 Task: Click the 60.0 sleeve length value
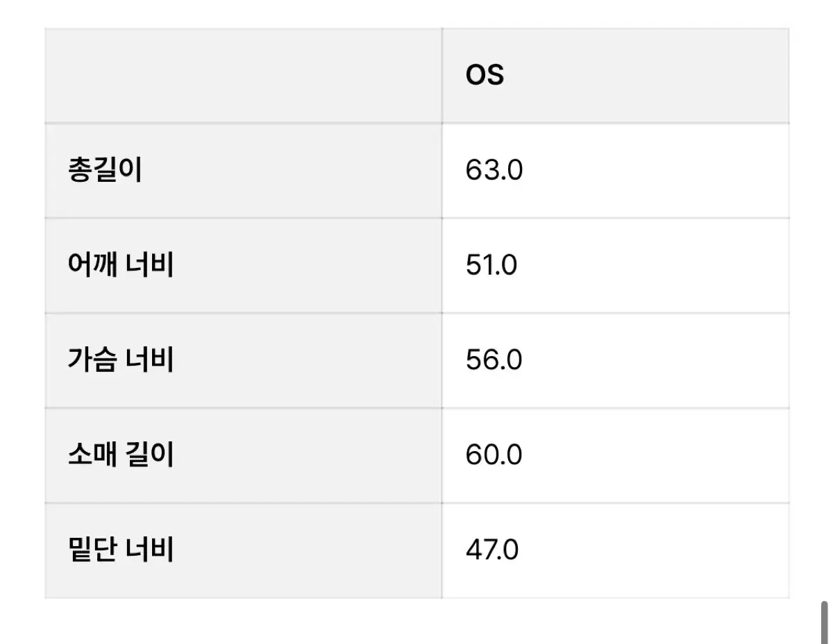494,456
